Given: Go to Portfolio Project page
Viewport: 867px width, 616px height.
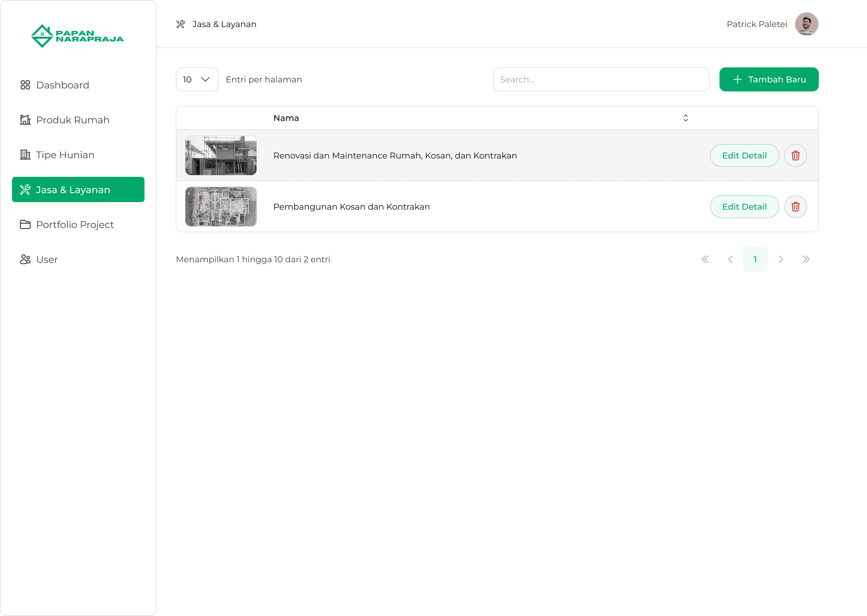Looking at the screenshot, I should (75, 225).
